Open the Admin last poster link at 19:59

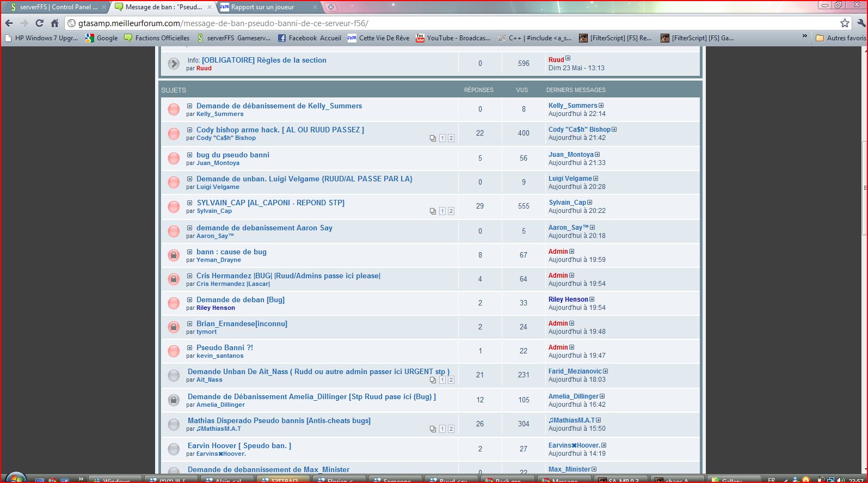coord(558,252)
